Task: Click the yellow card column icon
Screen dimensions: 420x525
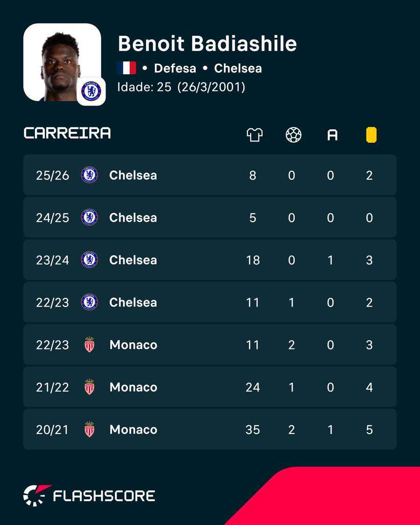Action: click(x=371, y=135)
